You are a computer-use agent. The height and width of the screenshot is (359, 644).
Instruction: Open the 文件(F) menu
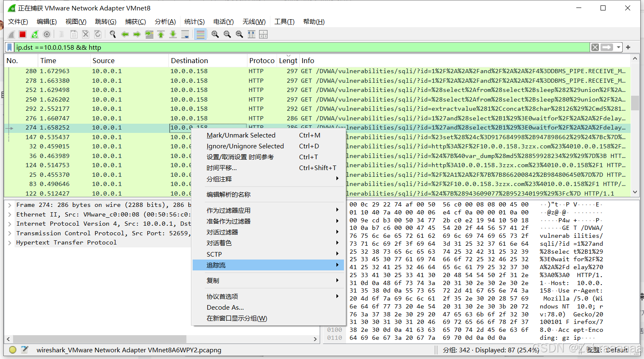tap(18, 22)
